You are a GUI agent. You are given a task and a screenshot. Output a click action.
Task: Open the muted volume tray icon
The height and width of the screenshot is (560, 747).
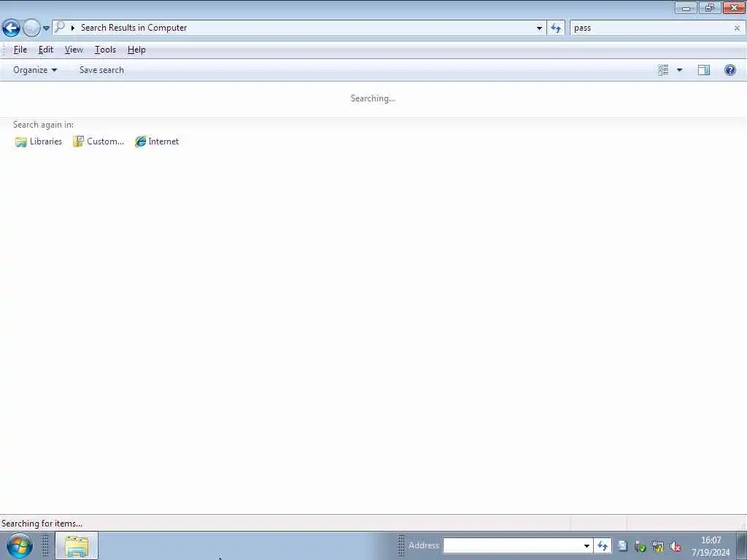[675, 547]
